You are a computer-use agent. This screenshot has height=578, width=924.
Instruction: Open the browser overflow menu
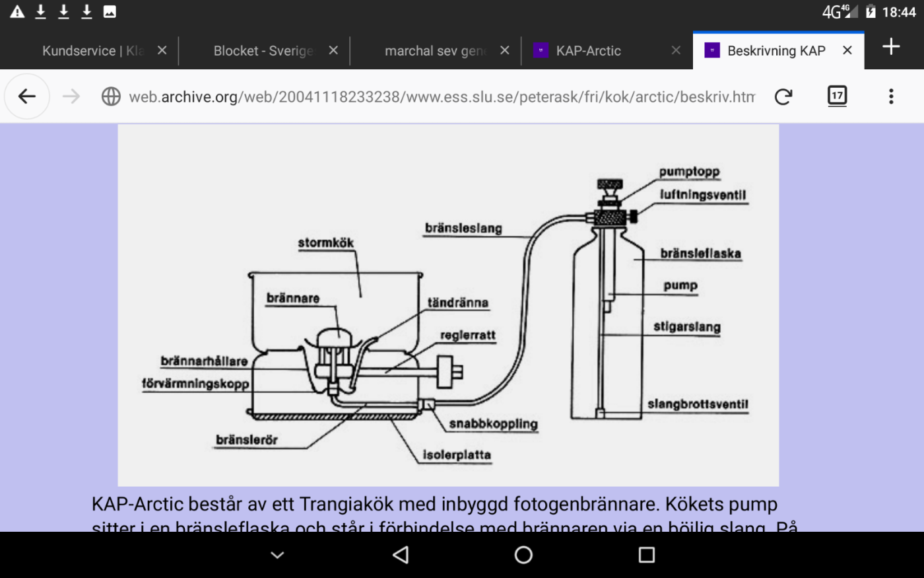891,96
